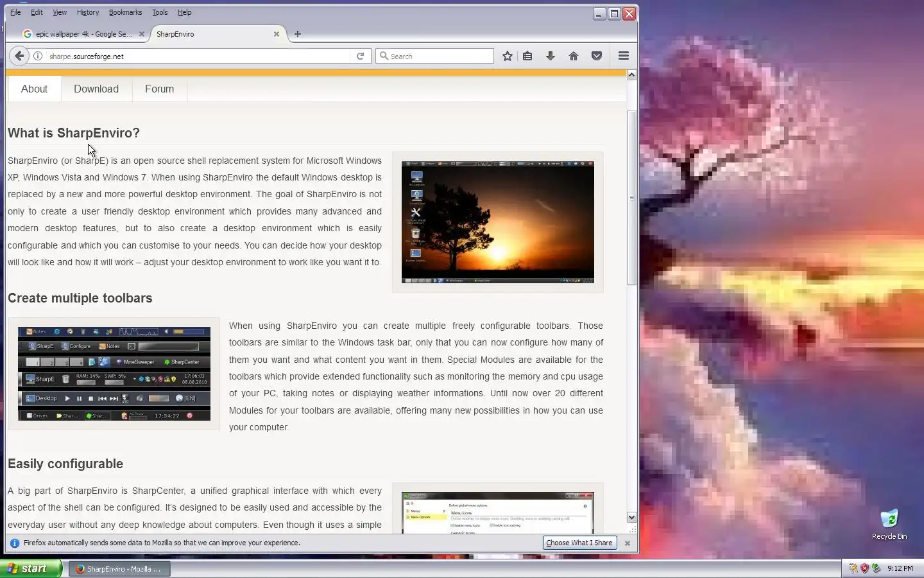Dismiss the Firefox data notification bar

pyautogui.click(x=628, y=543)
